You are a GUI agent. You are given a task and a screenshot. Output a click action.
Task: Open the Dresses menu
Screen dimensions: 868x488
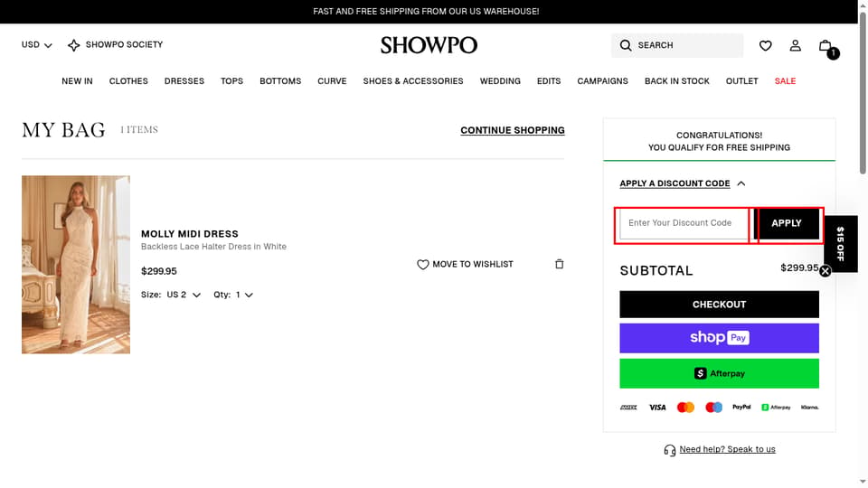click(184, 80)
